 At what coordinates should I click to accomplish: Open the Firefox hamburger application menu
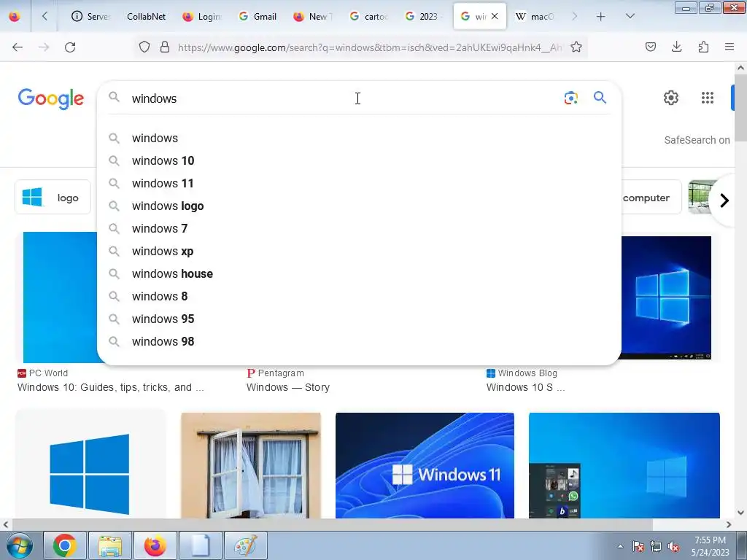click(x=729, y=47)
